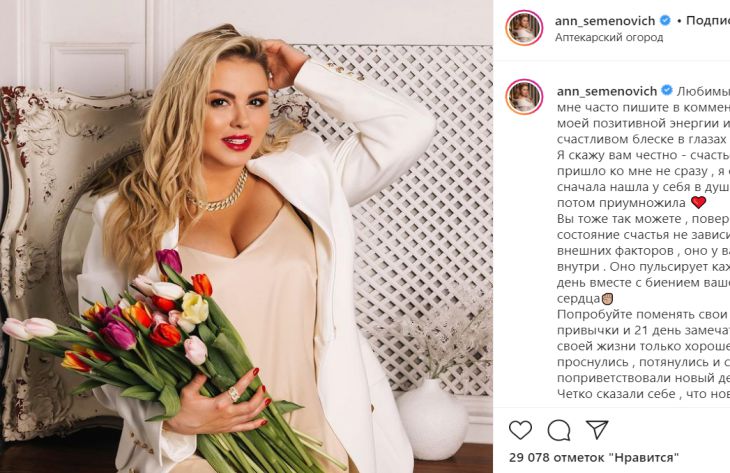Open ann_semenovich profile from header username
The height and width of the screenshot is (473, 730).
click(605, 20)
